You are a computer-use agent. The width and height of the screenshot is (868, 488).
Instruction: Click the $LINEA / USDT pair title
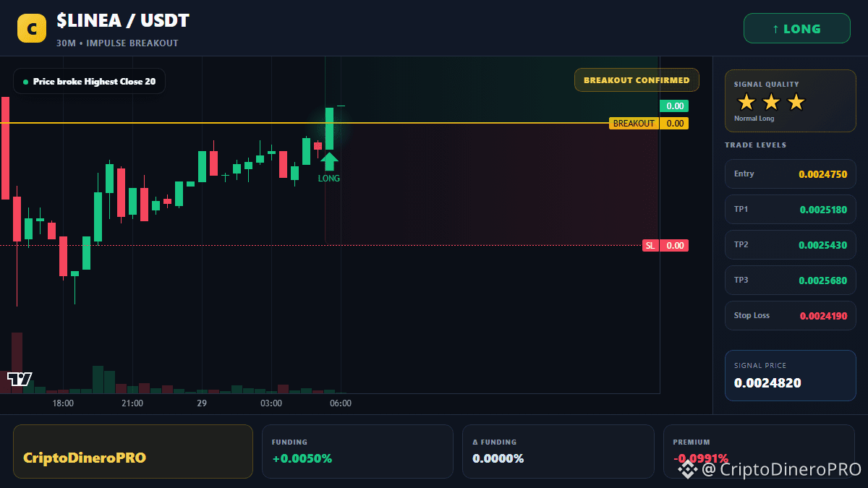[x=123, y=21]
